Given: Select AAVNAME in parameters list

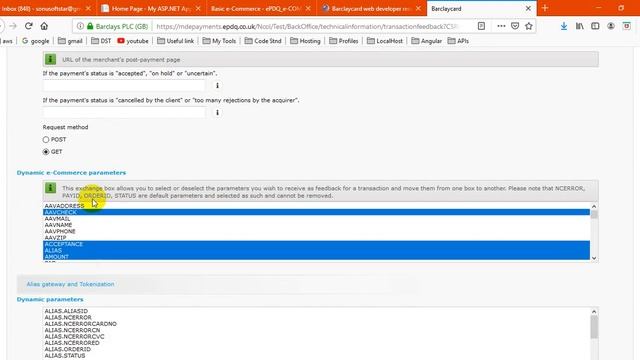Looking at the screenshot, I should (x=316, y=225).
